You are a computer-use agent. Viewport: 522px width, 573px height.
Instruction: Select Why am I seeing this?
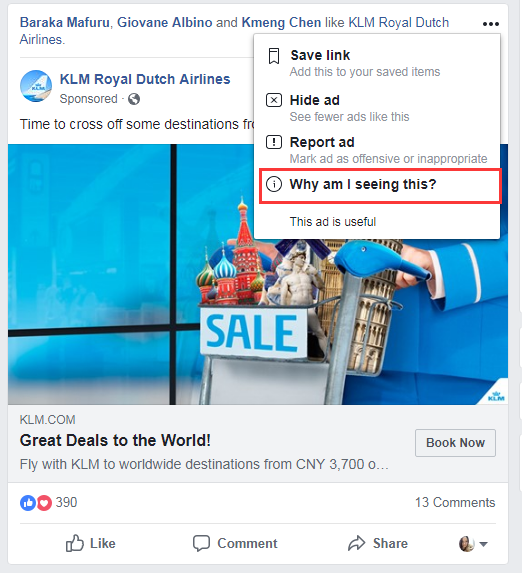[x=380, y=186]
